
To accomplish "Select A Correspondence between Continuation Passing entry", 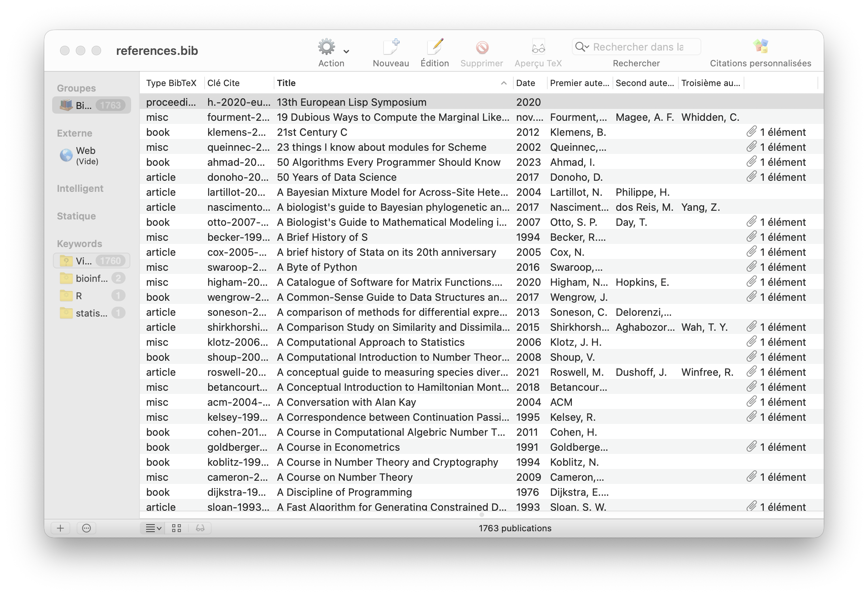I will tap(481, 417).
